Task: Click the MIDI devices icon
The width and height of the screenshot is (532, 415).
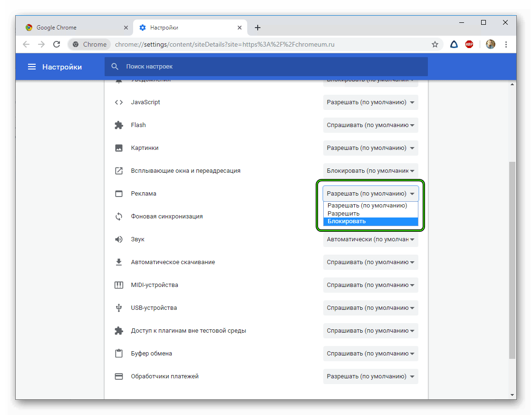Action: [119, 285]
